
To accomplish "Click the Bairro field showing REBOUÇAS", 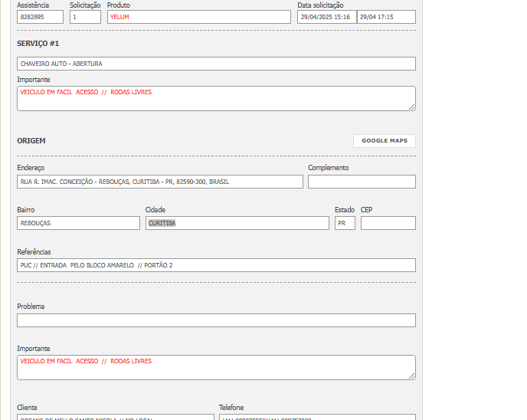I will coord(78,223).
